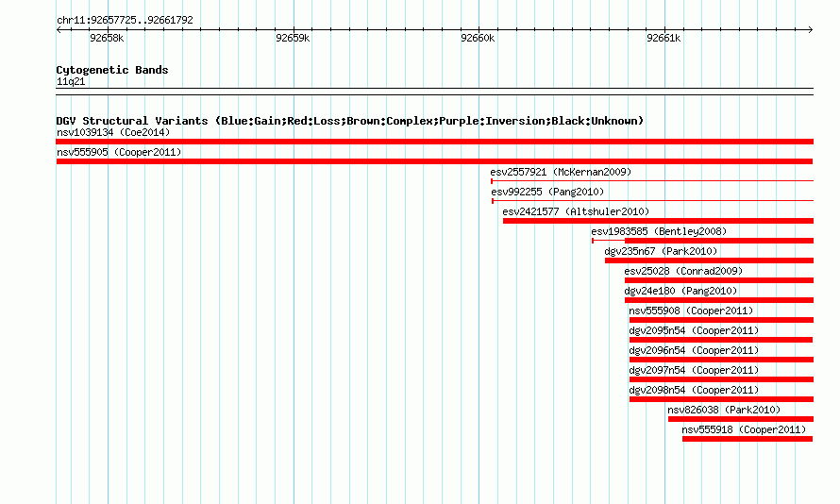The width and height of the screenshot is (840, 504).
Task: Click nsv555918 (Cooper2011) variant label
Action: click(x=744, y=429)
